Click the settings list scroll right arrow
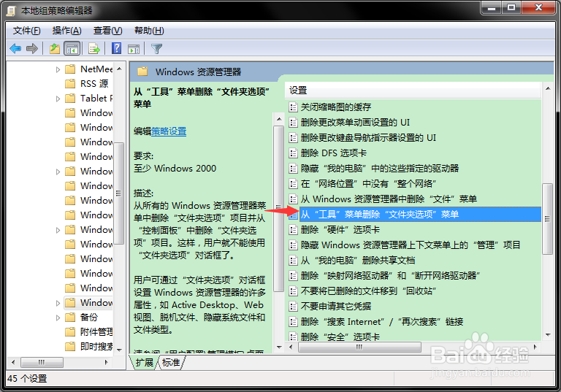Image resolution: width=561 pixels, height=392 pixels. 535,347
